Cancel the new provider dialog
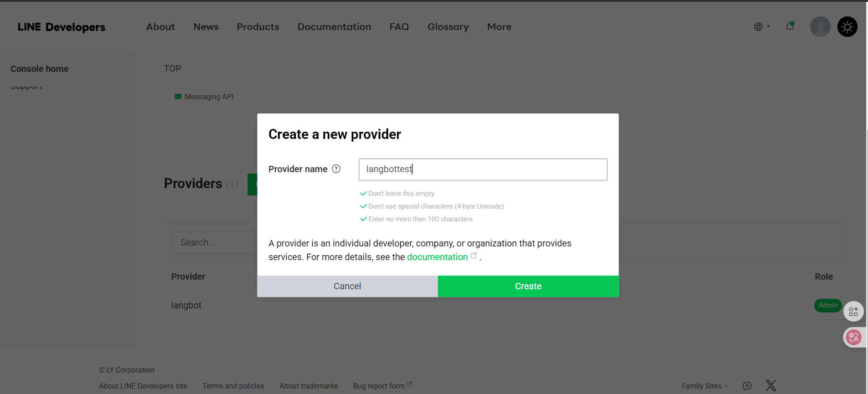Viewport: 868px width, 394px height. pyautogui.click(x=347, y=286)
